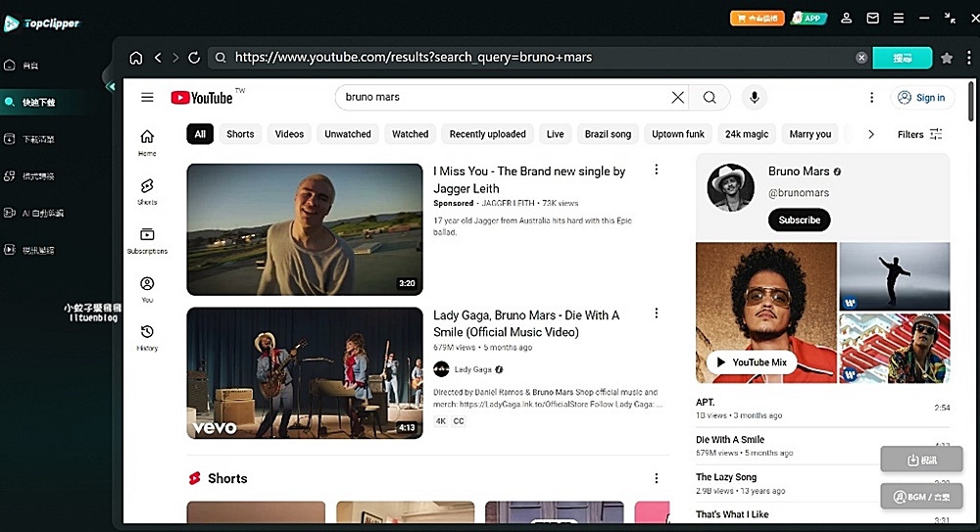Bookmark page with star icon
Screen dimensions: 980x532
pyautogui.click(x=947, y=58)
